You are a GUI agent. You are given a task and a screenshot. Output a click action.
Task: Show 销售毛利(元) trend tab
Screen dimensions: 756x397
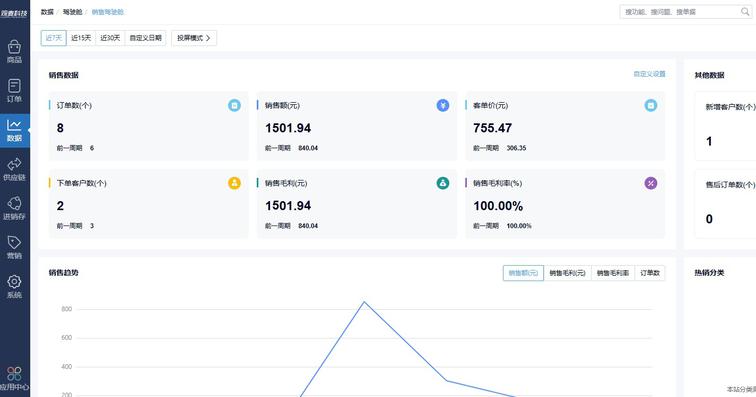click(x=567, y=273)
